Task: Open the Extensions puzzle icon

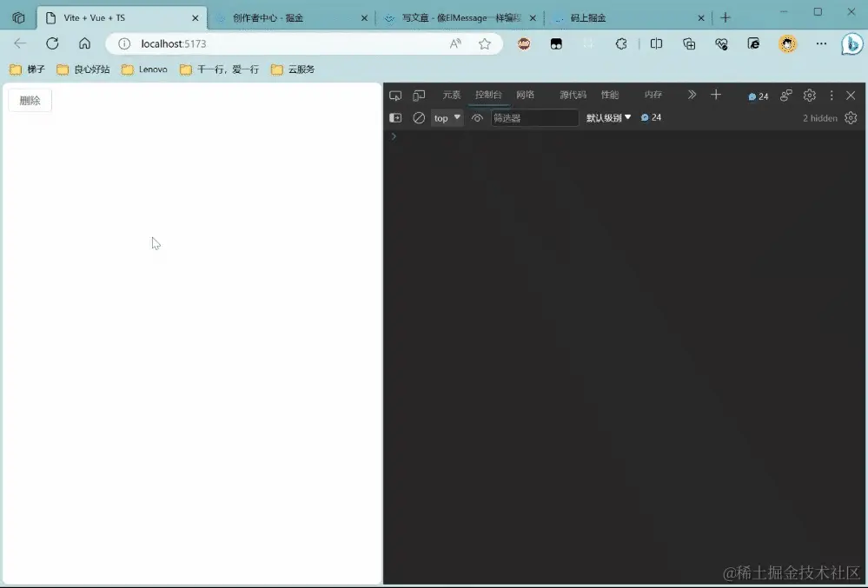Action: click(x=620, y=43)
